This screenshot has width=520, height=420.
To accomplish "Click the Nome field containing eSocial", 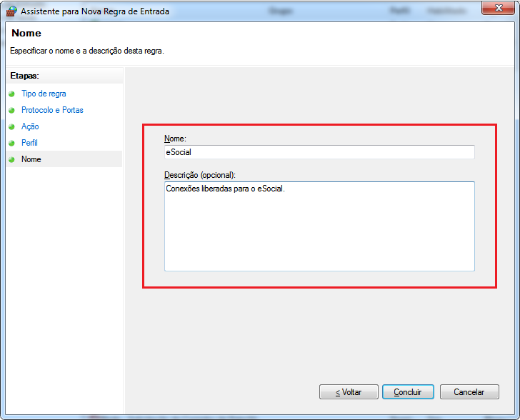I will 319,152.
